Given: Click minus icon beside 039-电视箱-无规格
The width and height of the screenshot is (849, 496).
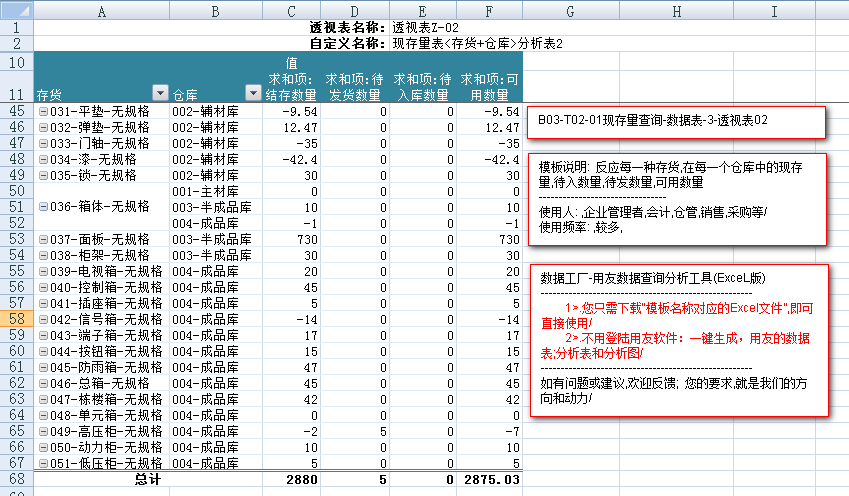Looking at the screenshot, I should click(42, 271).
